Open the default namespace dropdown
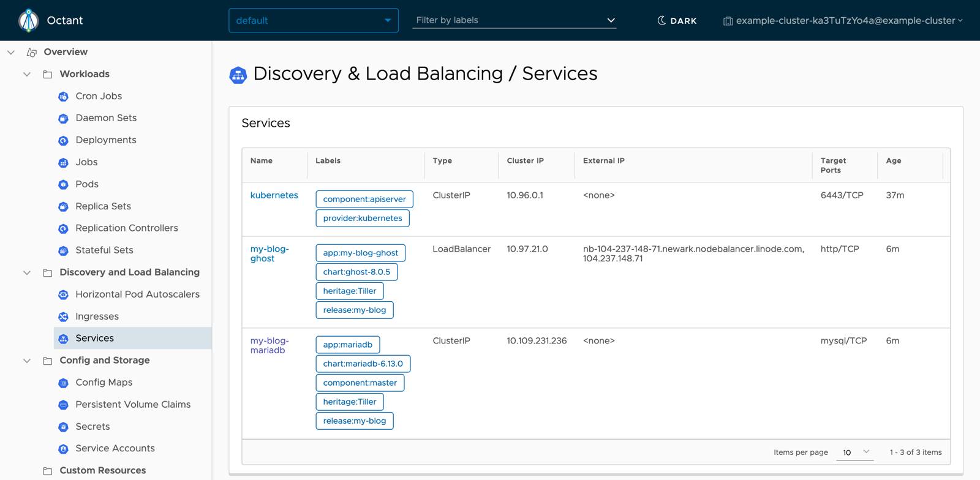 pyautogui.click(x=313, y=20)
